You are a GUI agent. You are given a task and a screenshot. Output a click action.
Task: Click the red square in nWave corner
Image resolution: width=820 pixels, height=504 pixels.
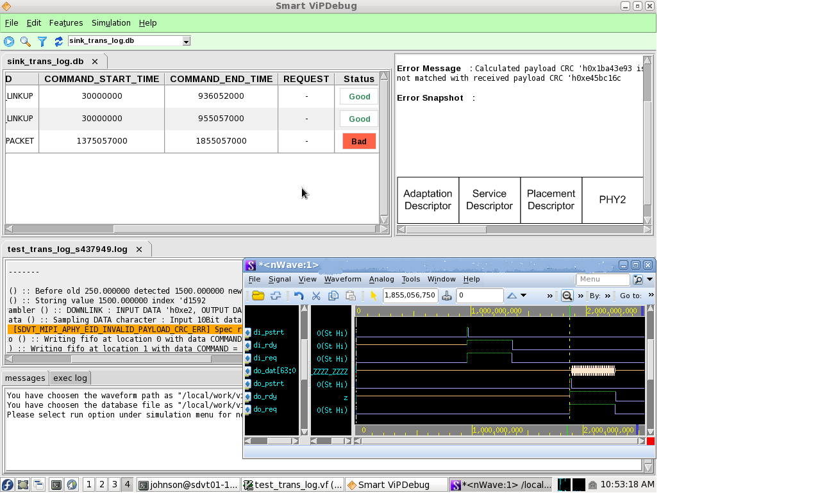tap(651, 441)
